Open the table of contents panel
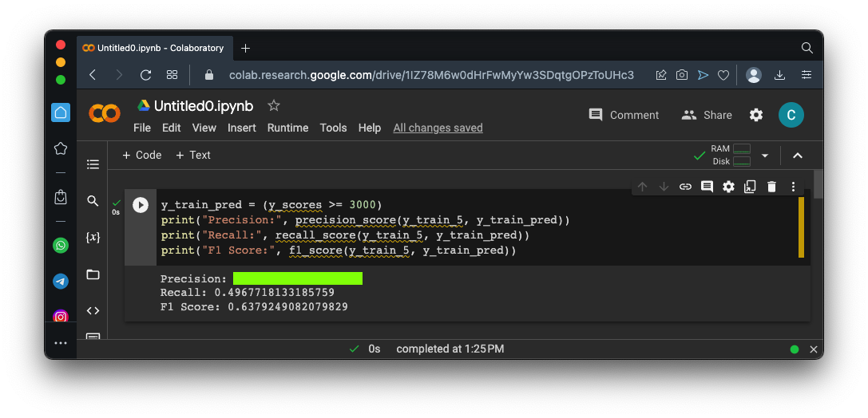868x418 pixels. tap(93, 164)
